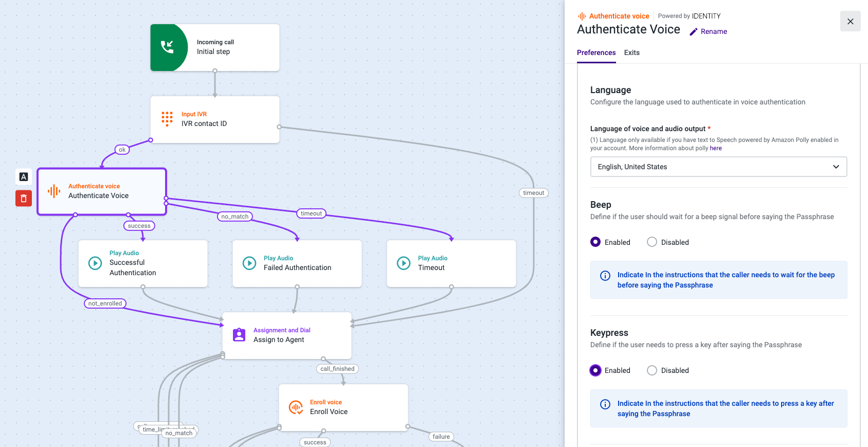Select the Enroll Voice node

coord(343,407)
